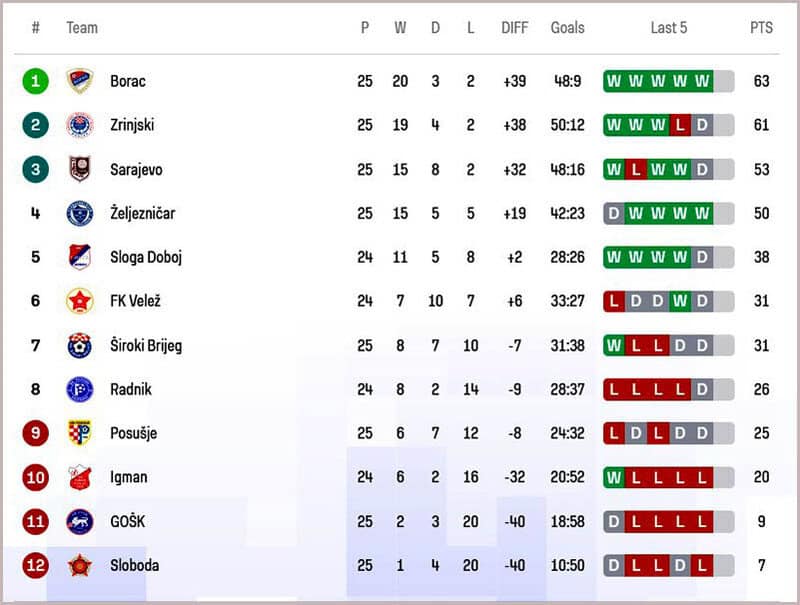Click the Goals column header
Screen dimensions: 800x605
coord(567,28)
